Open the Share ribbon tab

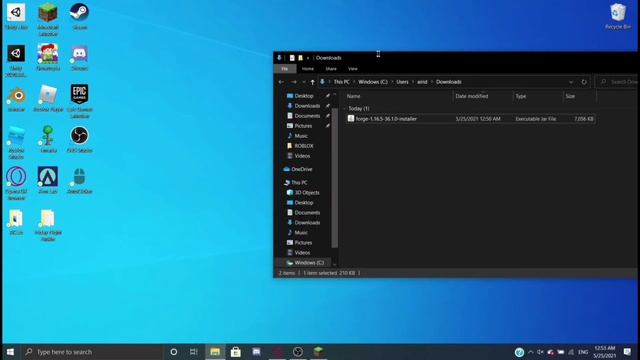[x=331, y=69]
